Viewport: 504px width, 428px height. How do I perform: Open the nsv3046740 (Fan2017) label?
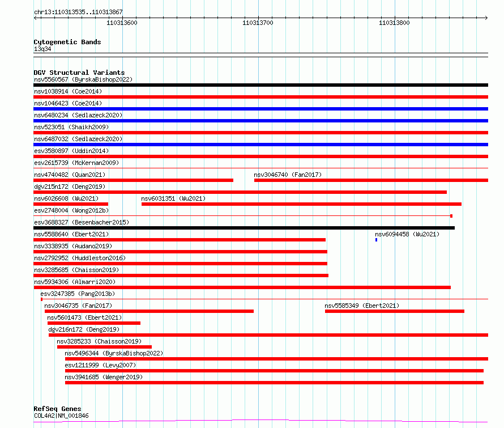click(288, 175)
